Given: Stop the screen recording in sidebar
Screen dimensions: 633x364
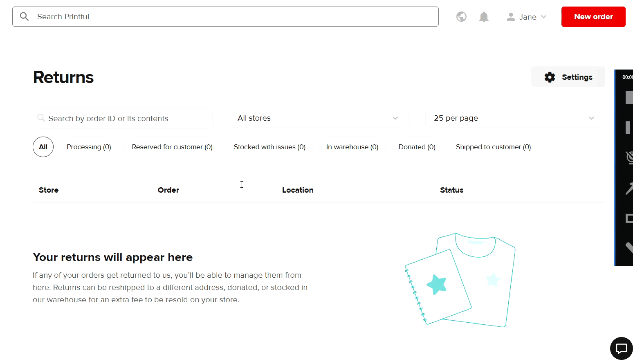Looking at the screenshot, I should pyautogui.click(x=629, y=97).
